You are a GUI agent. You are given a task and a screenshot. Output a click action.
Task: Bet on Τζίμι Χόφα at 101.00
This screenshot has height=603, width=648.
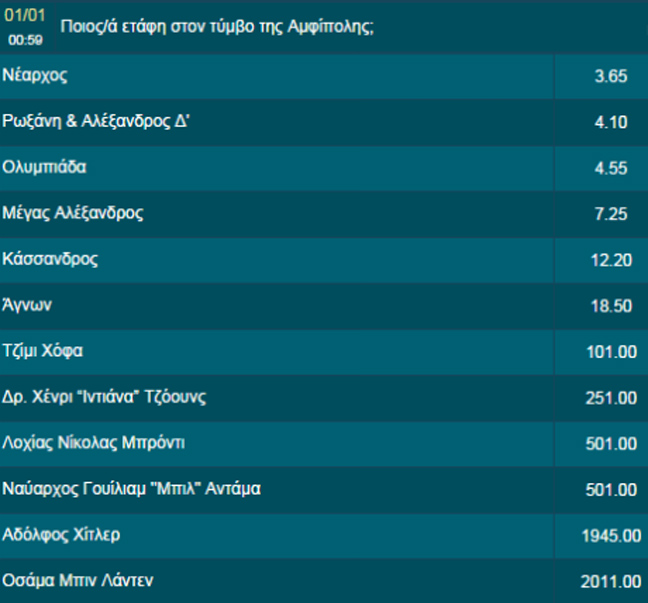(x=610, y=353)
